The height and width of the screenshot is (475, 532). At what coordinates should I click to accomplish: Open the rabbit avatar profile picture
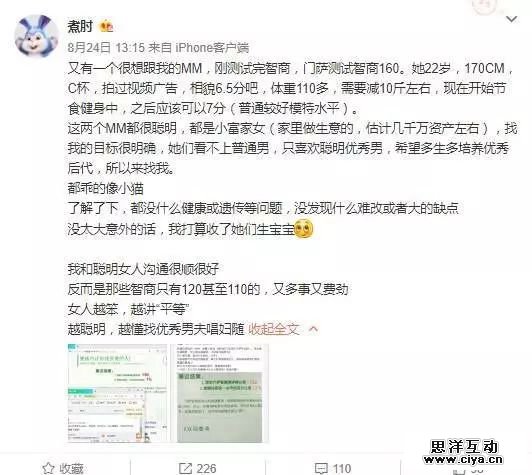(x=36, y=36)
